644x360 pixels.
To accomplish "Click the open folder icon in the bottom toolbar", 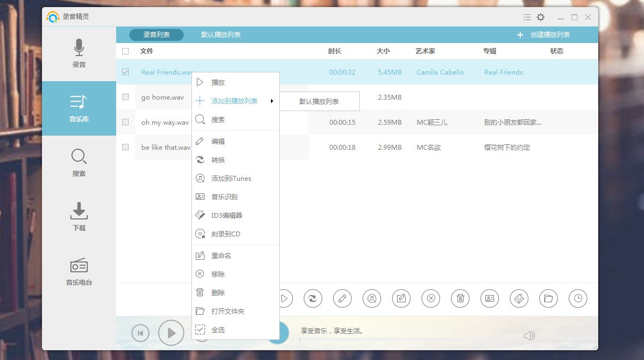I will (549, 298).
